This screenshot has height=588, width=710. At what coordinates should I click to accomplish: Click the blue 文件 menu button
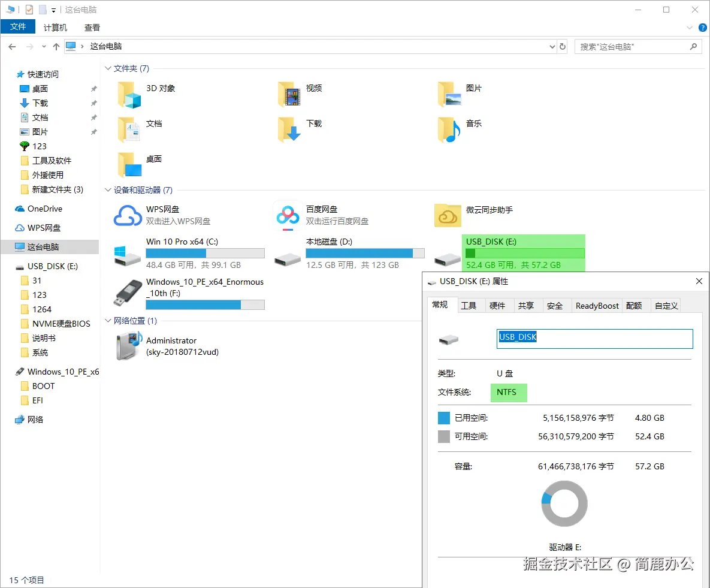[x=18, y=26]
